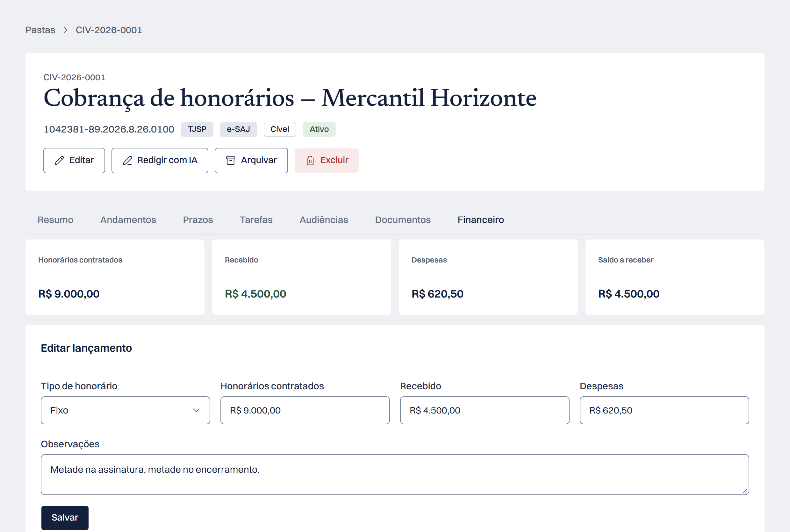Image resolution: width=790 pixels, height=532 pixels.
Task: Click the TJSP badge
Action: click(197, 129)
